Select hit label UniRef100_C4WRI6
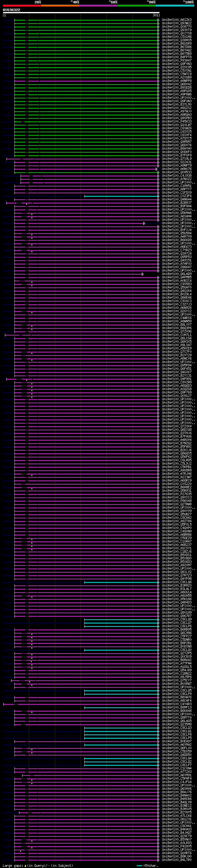197x868 pixels. (x=177, y=318)
